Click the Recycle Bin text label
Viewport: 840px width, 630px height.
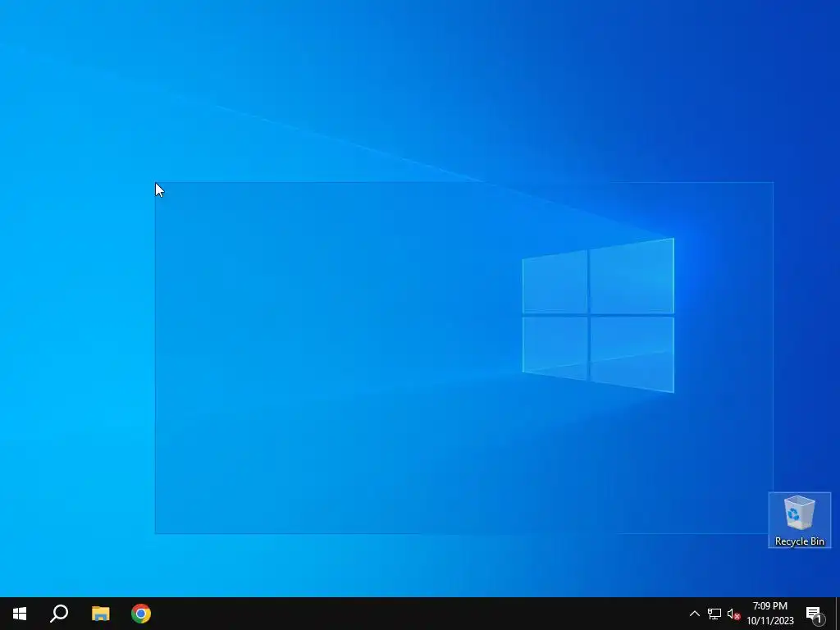coord(799,541)
